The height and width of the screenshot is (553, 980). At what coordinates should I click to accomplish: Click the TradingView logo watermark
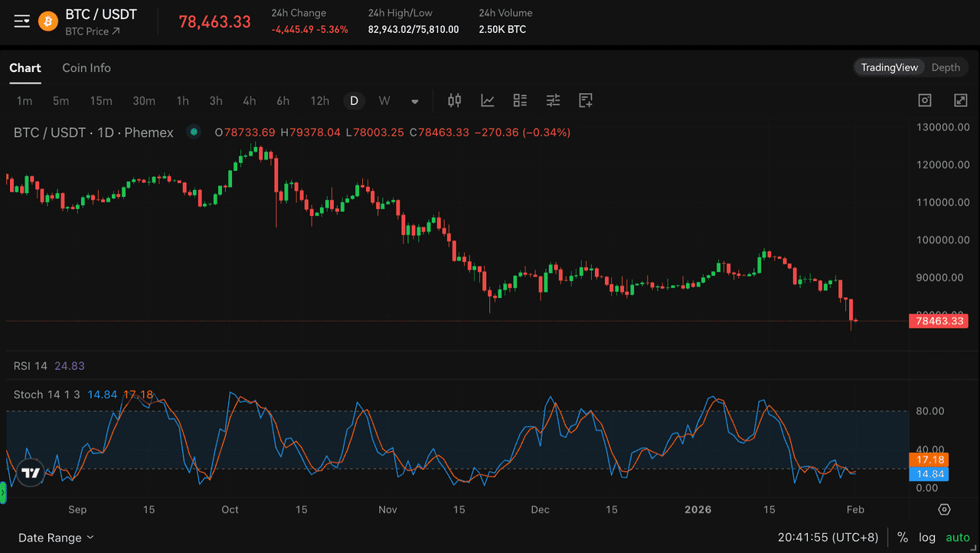(x=31, y=474)
